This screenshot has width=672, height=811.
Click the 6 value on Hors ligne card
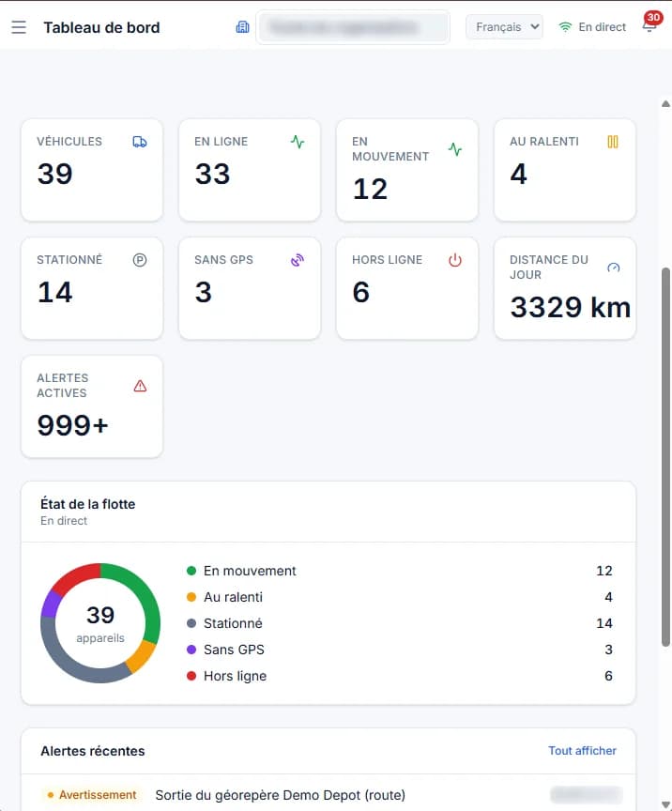[x=361, y=292]
